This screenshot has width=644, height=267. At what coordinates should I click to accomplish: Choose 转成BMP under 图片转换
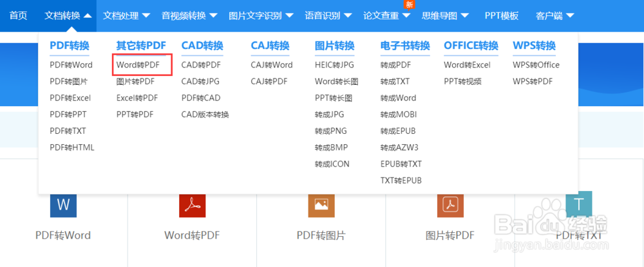331,147
